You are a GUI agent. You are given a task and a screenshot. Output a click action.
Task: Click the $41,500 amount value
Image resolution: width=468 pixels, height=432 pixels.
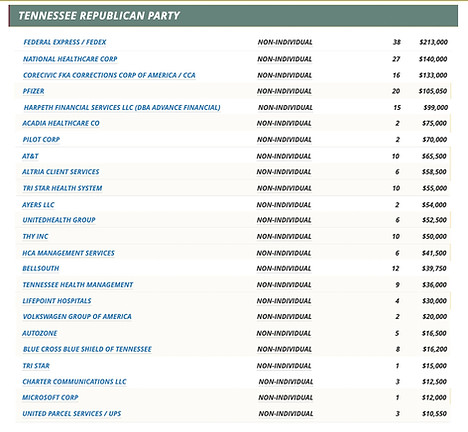[434, 253]
